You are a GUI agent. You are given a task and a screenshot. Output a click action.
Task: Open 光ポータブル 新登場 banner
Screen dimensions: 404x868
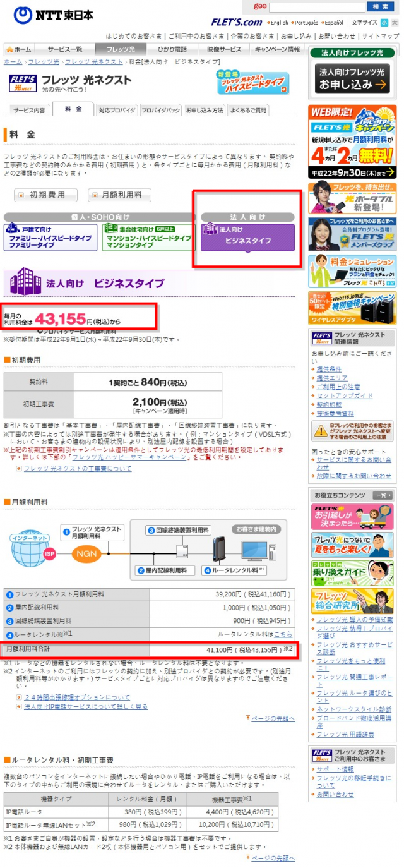pyautogui.click(x=353, y=198)
